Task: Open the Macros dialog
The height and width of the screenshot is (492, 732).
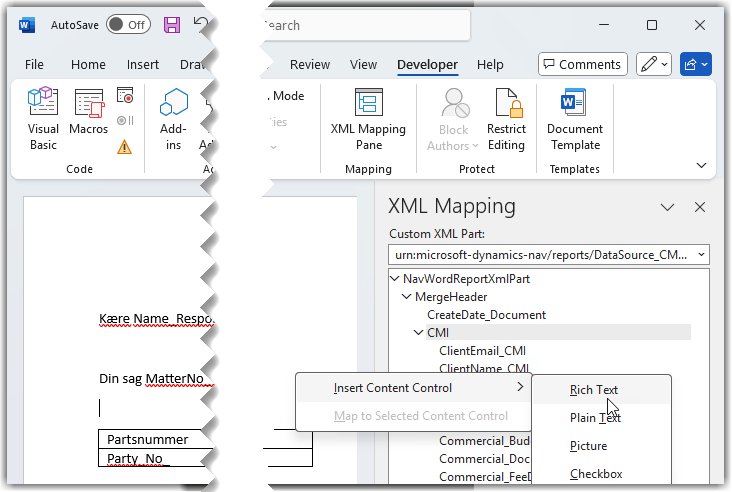Action: pyautogui.click(x=88, y=119)
